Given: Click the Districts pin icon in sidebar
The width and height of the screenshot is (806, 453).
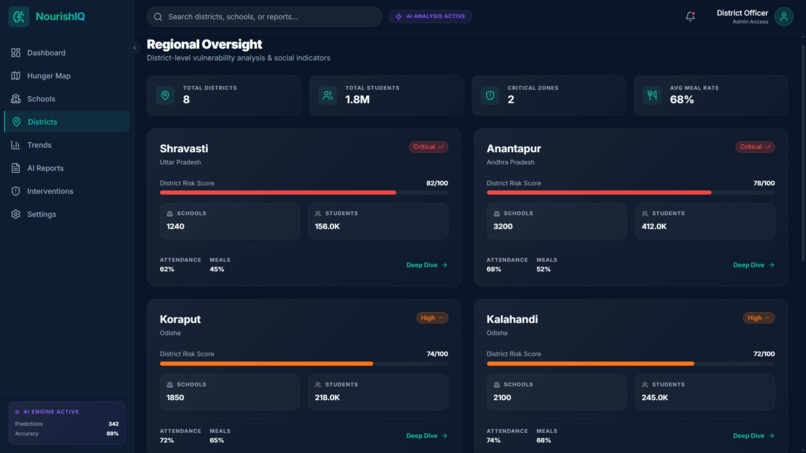Looking at the screenshot, I should 16,122.
